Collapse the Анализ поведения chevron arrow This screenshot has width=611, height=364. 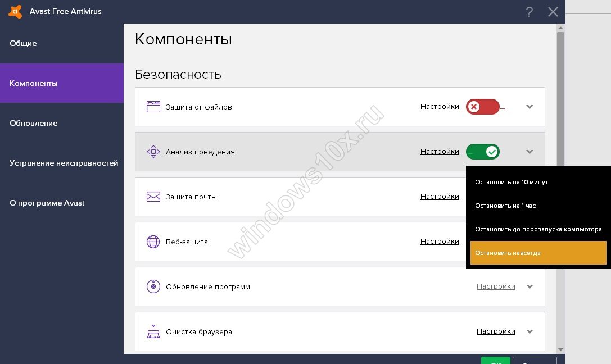(x=529, y=152)
